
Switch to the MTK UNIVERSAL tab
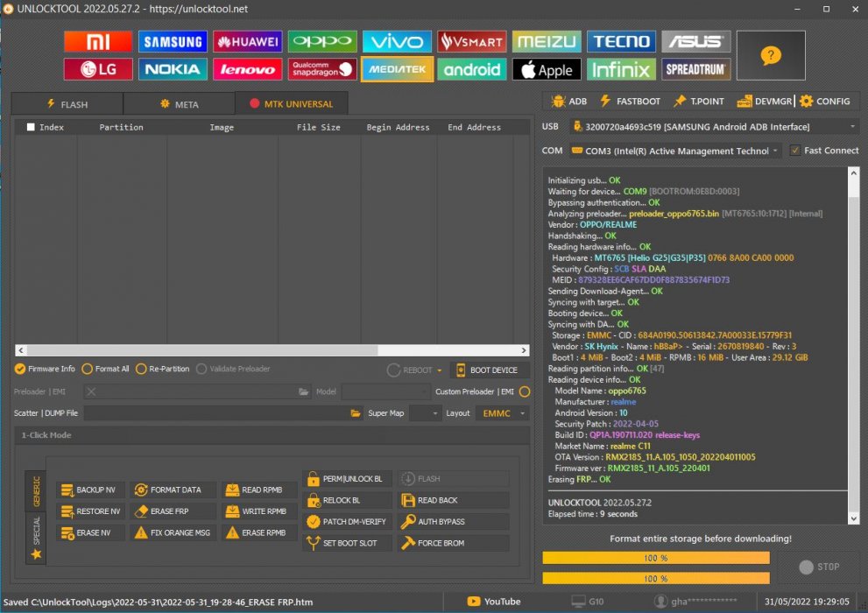pos(291,103)
